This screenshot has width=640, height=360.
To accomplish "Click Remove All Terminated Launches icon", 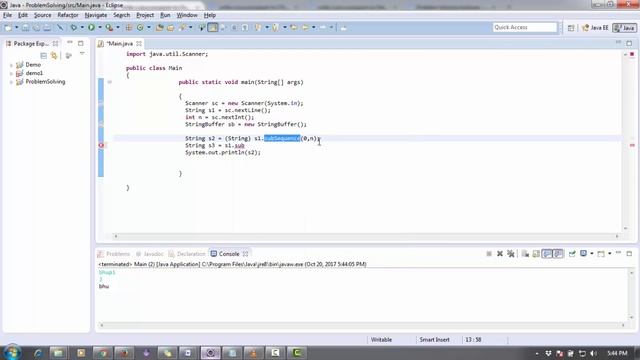I will pos(511,254).
